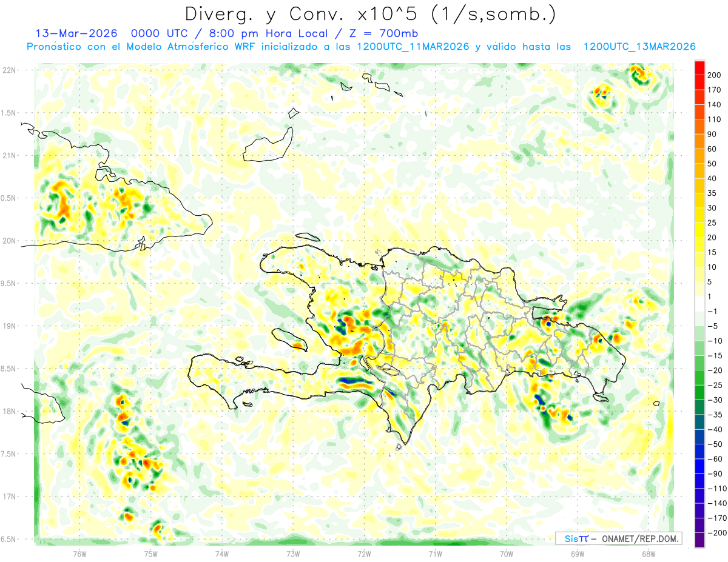Click the latitude label "21N"

tap(10, 156)
